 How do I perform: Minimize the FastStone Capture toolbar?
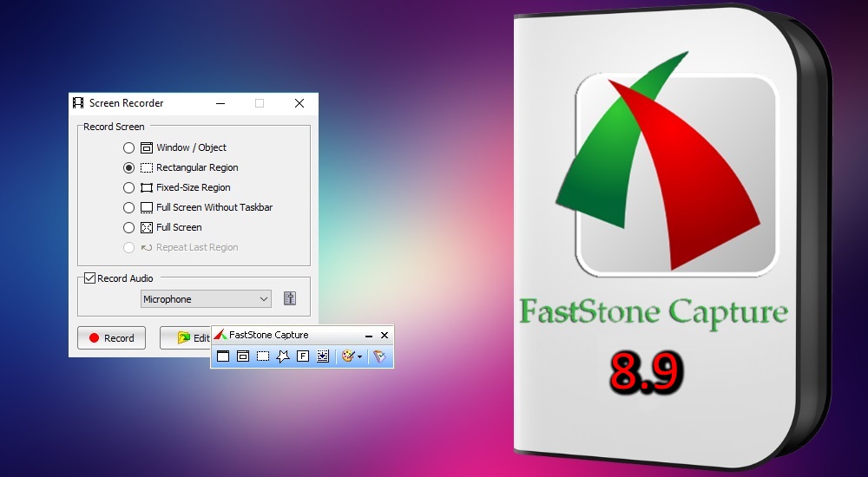(x=369, y=336)
